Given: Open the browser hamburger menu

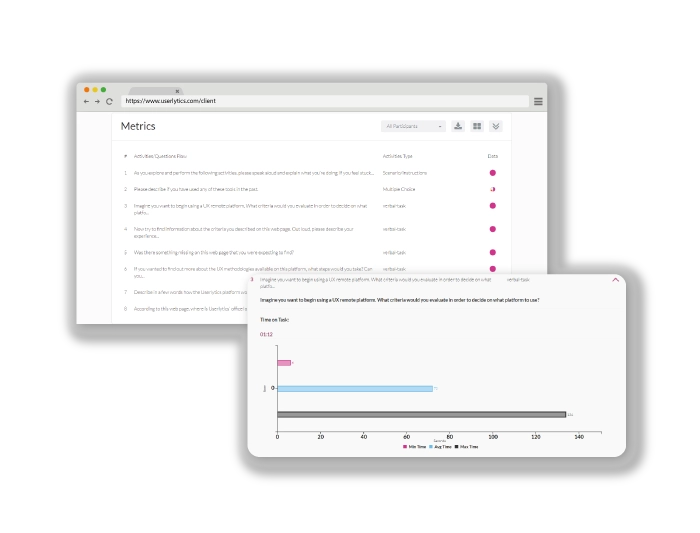Looking at the screenshot, I should (538, 101).
